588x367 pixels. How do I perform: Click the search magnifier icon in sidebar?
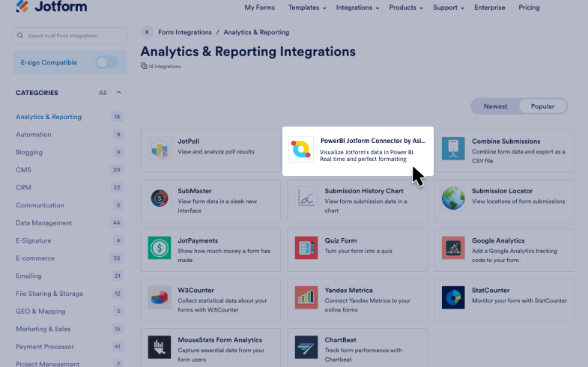[20, 36]
